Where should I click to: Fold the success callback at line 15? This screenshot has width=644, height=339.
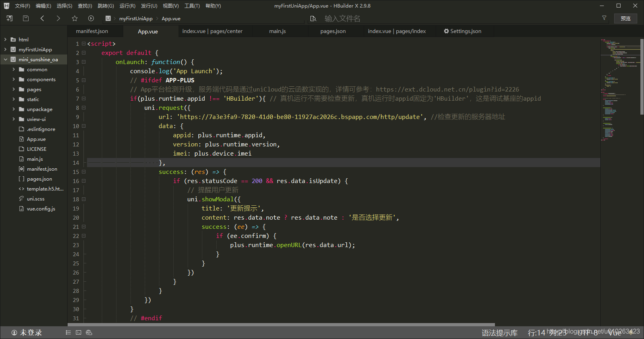point(83,172)
